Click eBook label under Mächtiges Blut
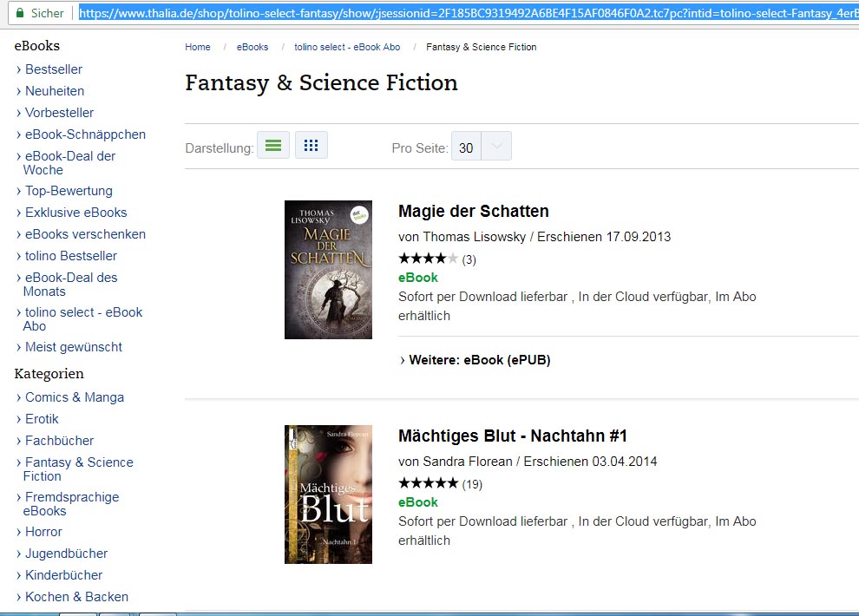This screenshot has height=616, width=859. click(418, 502)
